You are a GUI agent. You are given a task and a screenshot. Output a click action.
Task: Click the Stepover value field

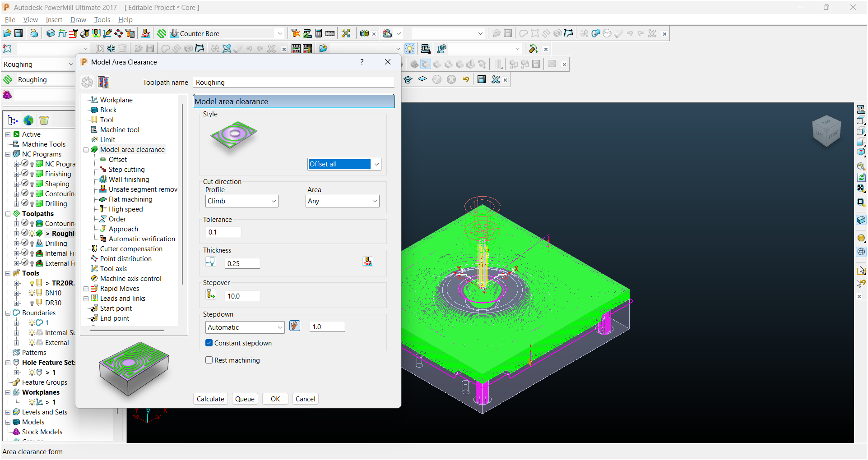[242, 296]
